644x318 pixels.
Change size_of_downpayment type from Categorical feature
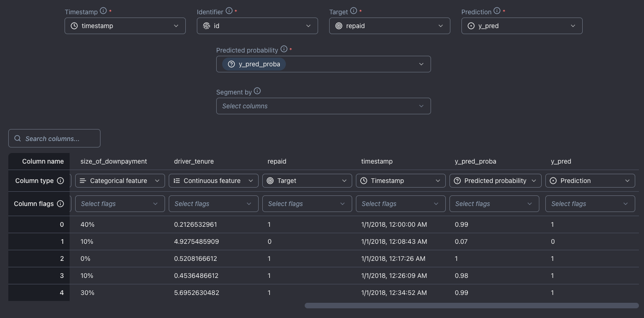(x=120, y=181)
